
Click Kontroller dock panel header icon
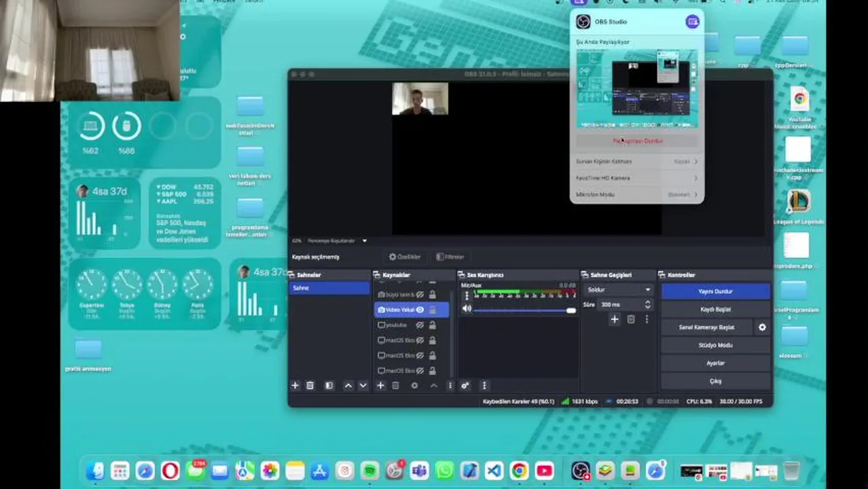(662, 275)
